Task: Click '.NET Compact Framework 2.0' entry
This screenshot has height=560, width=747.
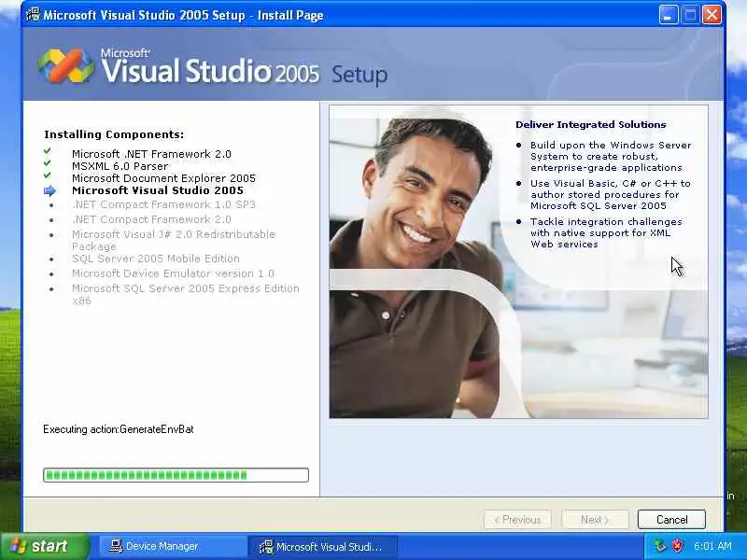Action: click(151, 219)
